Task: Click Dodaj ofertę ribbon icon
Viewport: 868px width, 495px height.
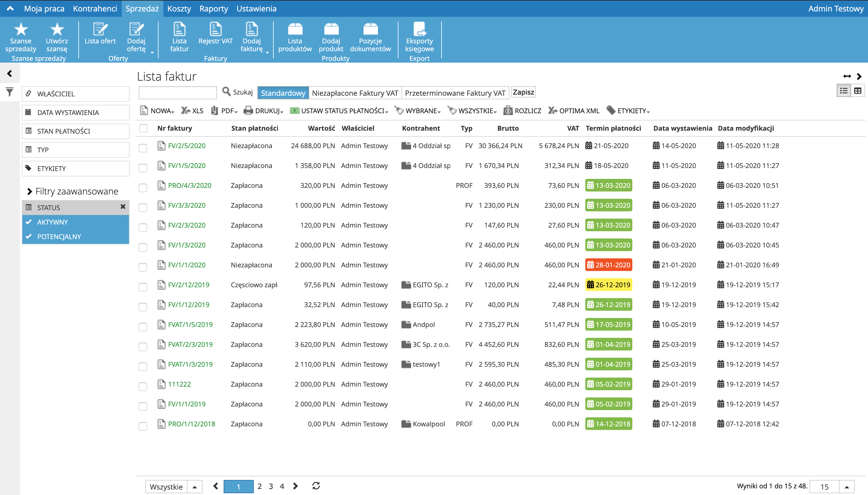Action: (136, 30)
